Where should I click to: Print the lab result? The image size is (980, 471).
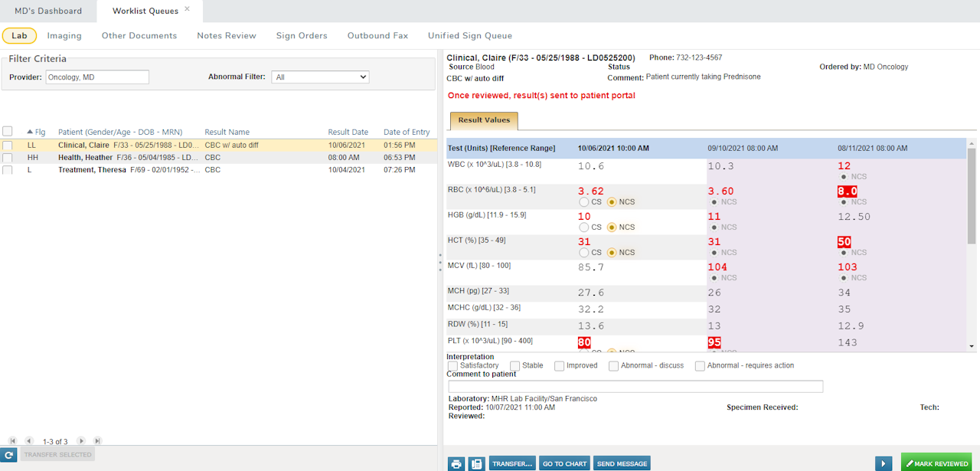[456, 463]
